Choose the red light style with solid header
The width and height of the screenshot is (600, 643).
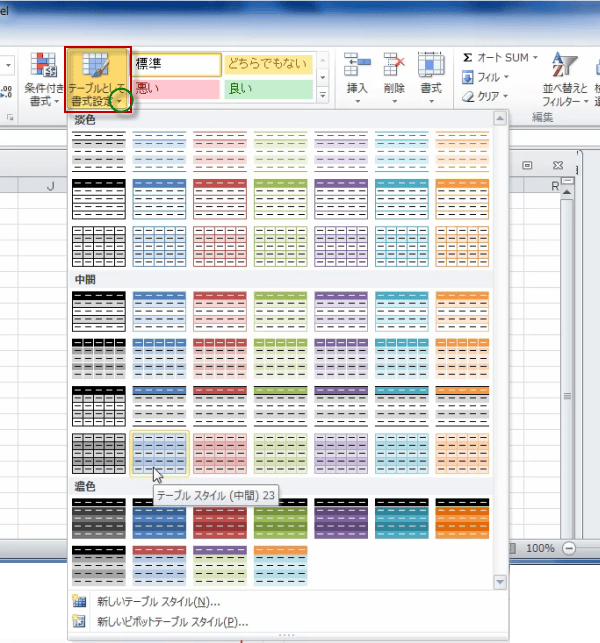click(220, 199)
